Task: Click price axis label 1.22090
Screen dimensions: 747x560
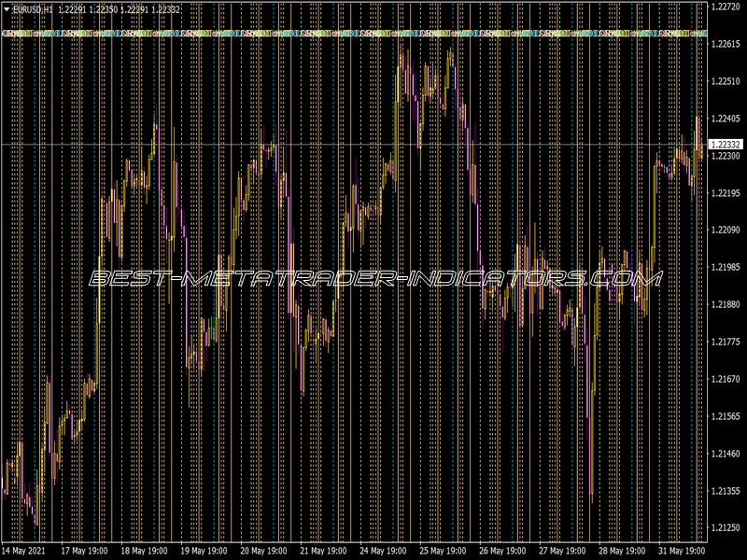Action: [726, 230]
